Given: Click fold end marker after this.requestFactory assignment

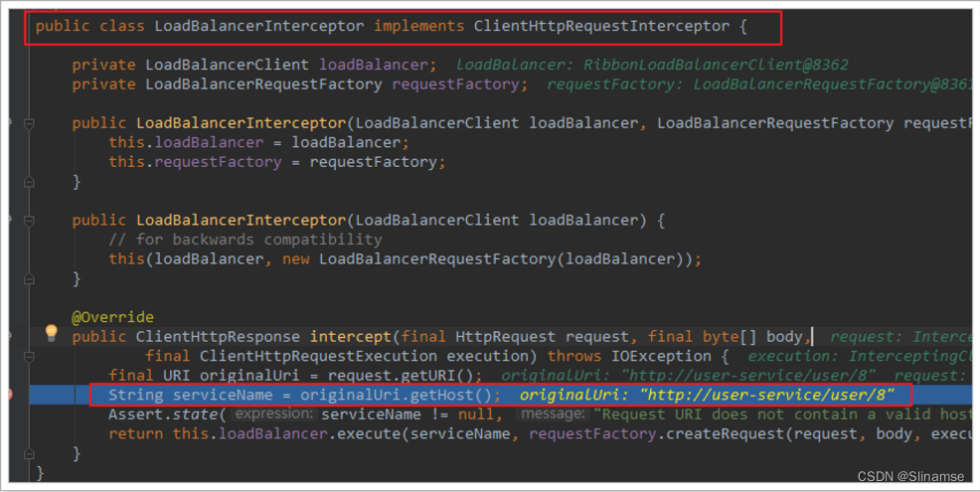Looking at the screenshot, I should click(x=29, y=182).
